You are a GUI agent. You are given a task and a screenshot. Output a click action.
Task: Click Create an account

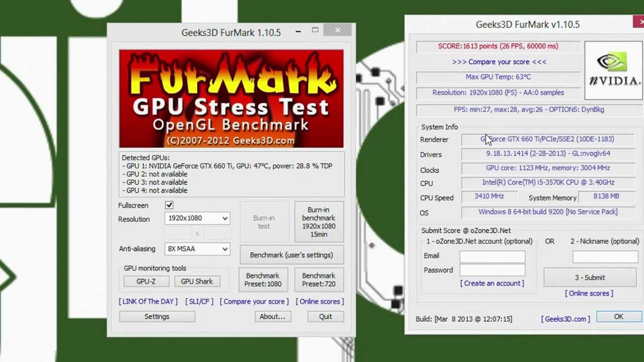pos(492,283)
